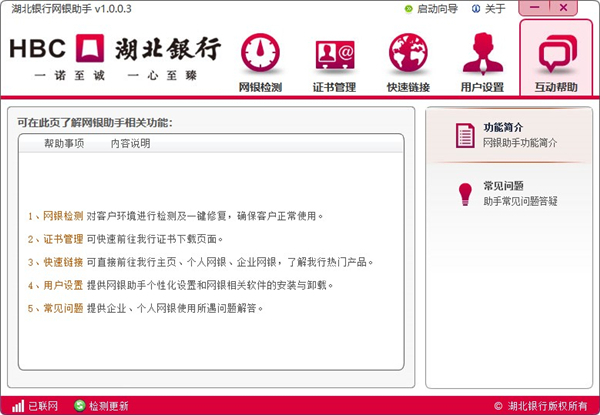
Task: Open the 用户设置 user figure icon
Action: coord(483,54)
